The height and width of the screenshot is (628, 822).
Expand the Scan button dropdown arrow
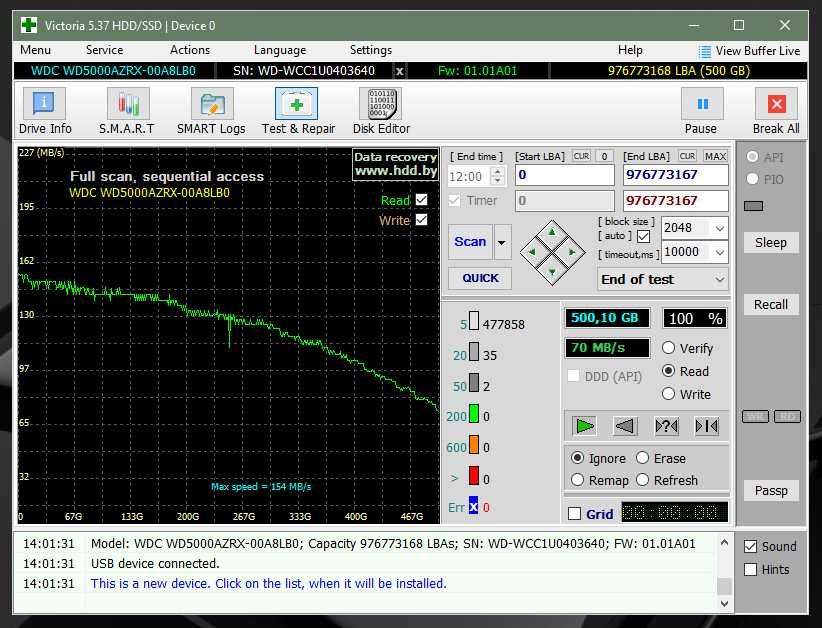coord(502,242)
